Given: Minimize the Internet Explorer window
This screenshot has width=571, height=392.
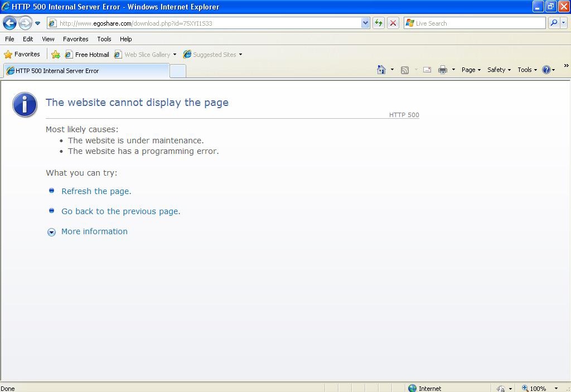Looking at the screenshot, I should [538, 6].
